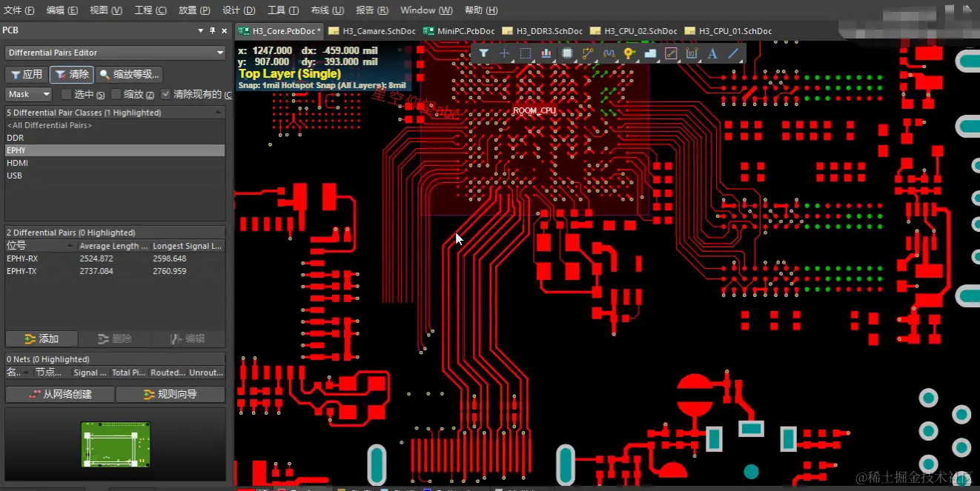This screenshot has width=980, height=491.
Task: Switch to H3_Camare.SchDoc tab
Action: point(372,31)
